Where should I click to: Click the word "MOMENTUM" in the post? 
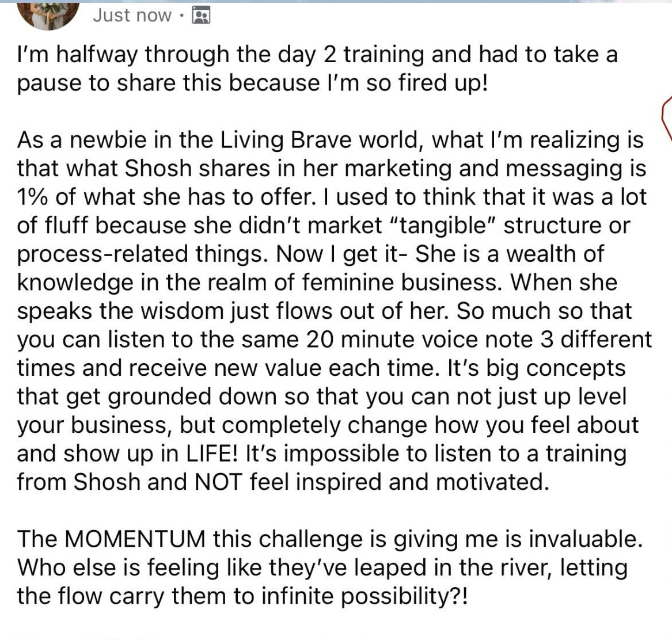point(134,539)
